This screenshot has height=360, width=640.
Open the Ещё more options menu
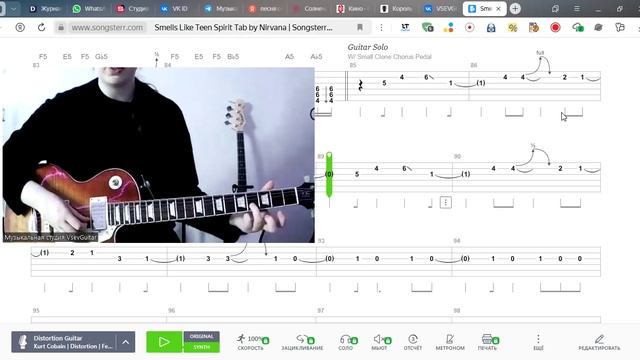538,342
